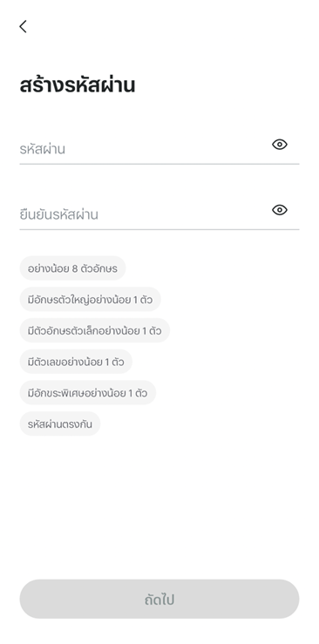This screenshot has height=644, width=319.
Task: Tap the มีตัวอักษรตัวเล็กอย่างน้อย 1 ตัว chip
Action: (95, 330)
